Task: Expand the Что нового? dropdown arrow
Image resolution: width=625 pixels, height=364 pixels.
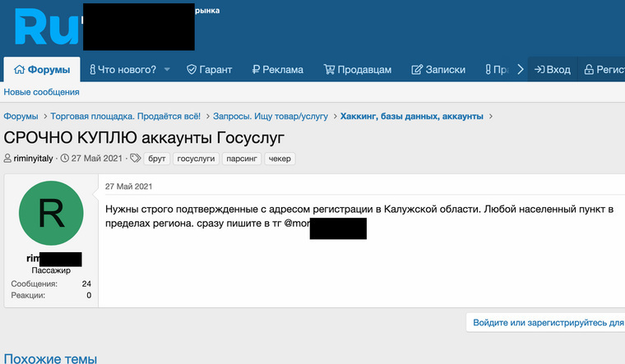Action: pyautogui.click(x=167, y=70)
